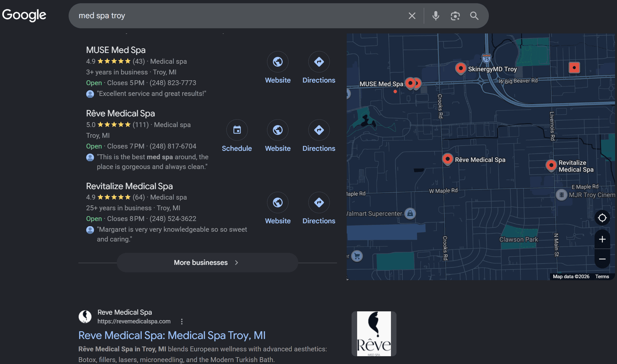Screen dimensions: 617x364
Task: Open Rêve Medical Spa website icon
Action: pos(278,130)
